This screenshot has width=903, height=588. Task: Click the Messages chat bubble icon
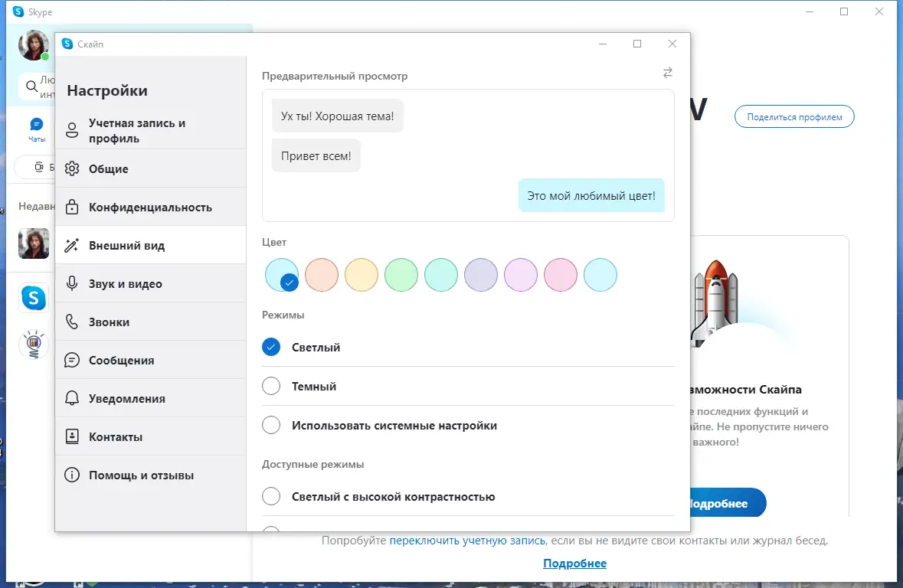coord(72,360)
